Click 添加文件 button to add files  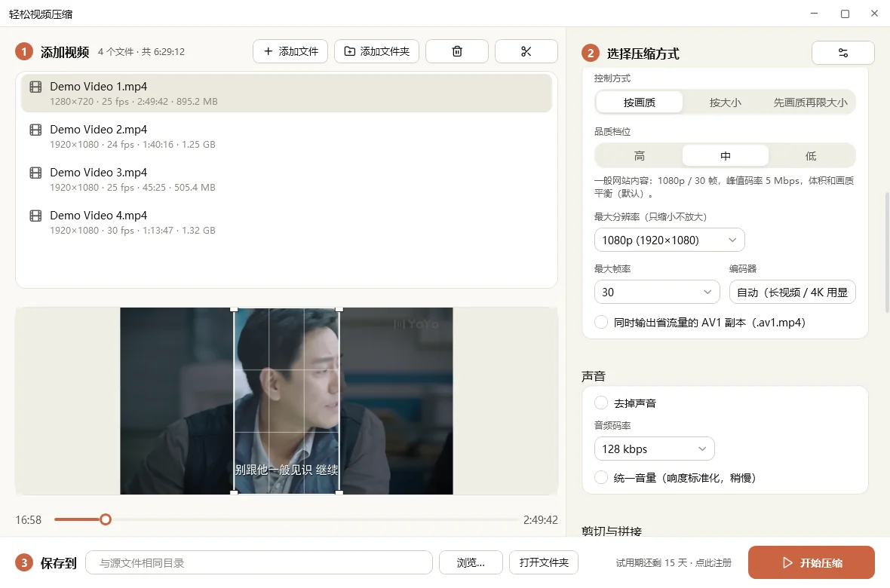(x=290, y=51)
